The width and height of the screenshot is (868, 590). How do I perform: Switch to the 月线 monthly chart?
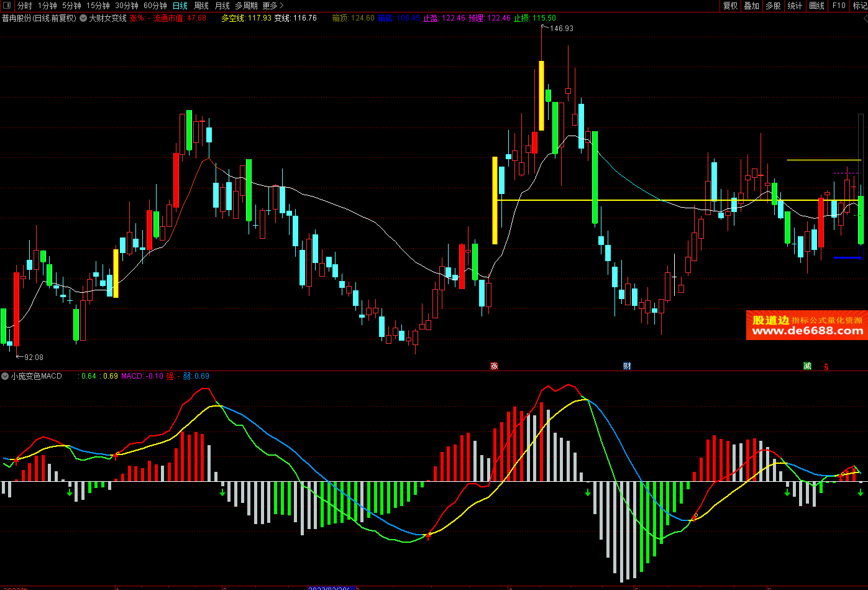(222, 6)
